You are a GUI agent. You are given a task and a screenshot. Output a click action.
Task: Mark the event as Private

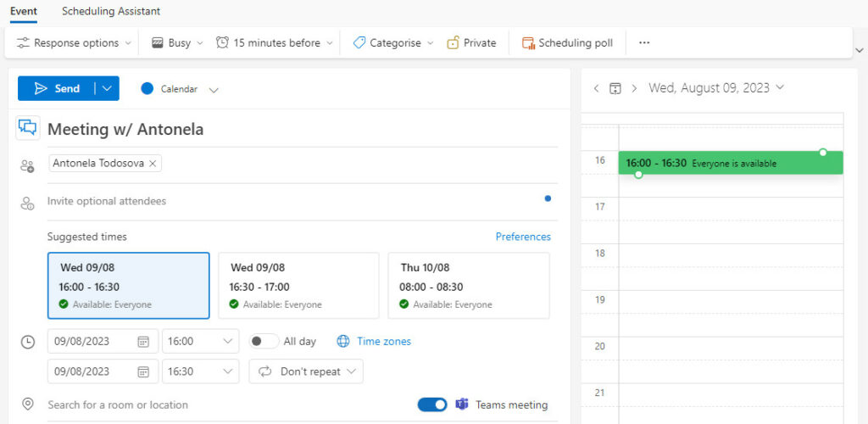click(471, 42)
